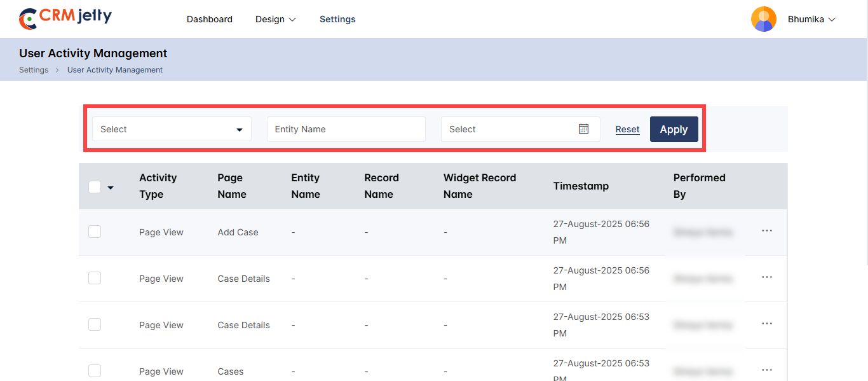Open three-dot menu for Cases row
Viewport: 868px width, 381px height.
coord(766,370)
